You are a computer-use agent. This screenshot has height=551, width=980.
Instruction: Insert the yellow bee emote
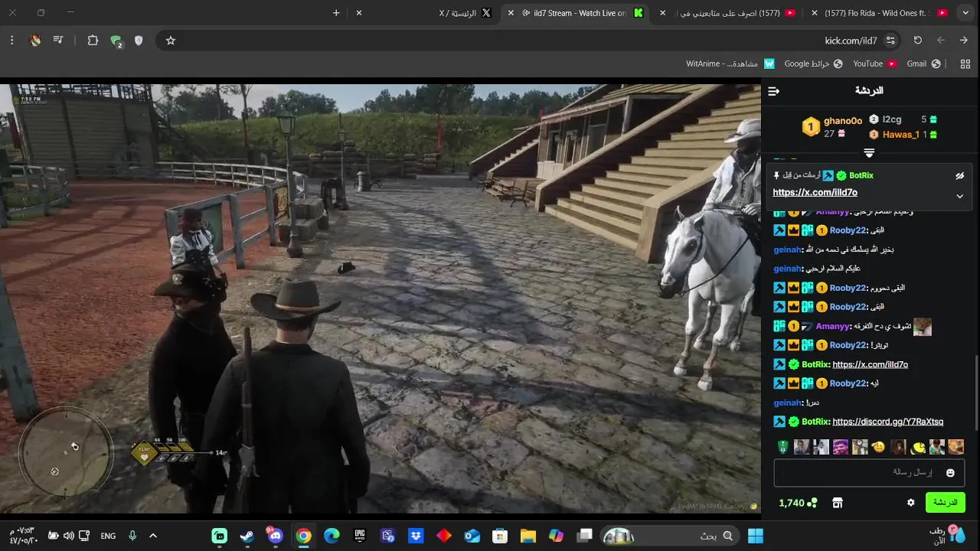917,447
